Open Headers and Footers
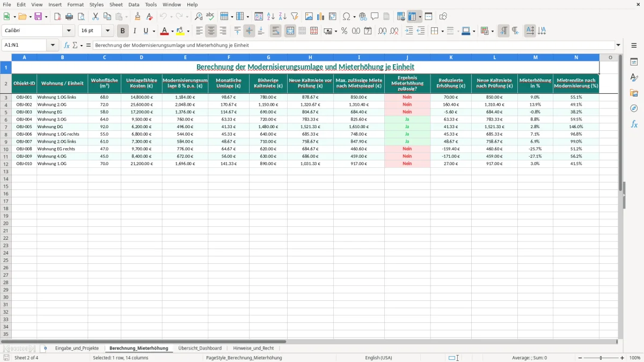Image resolution: width=644 pixels, height=362 pixels. [x=387, y=17]
